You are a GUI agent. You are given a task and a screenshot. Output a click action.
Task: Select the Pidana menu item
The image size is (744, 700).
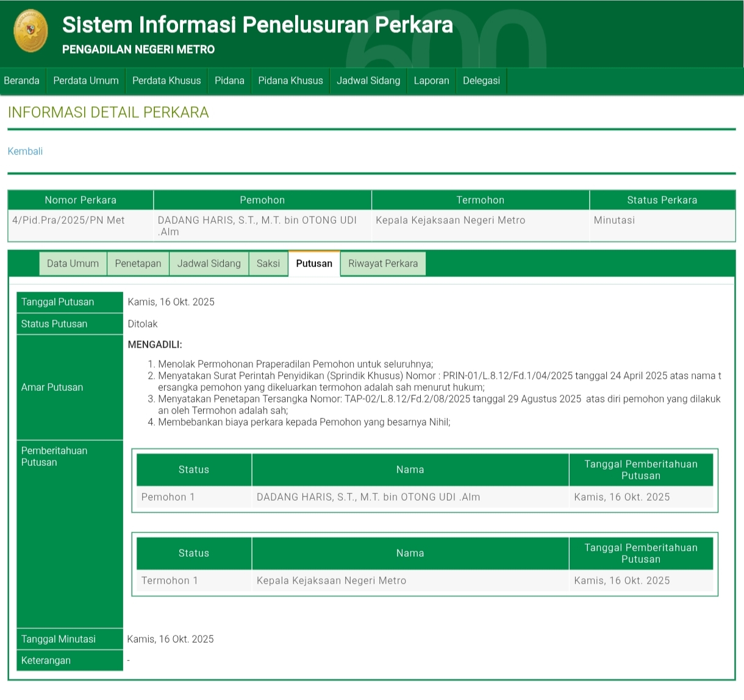click(229, 80)
